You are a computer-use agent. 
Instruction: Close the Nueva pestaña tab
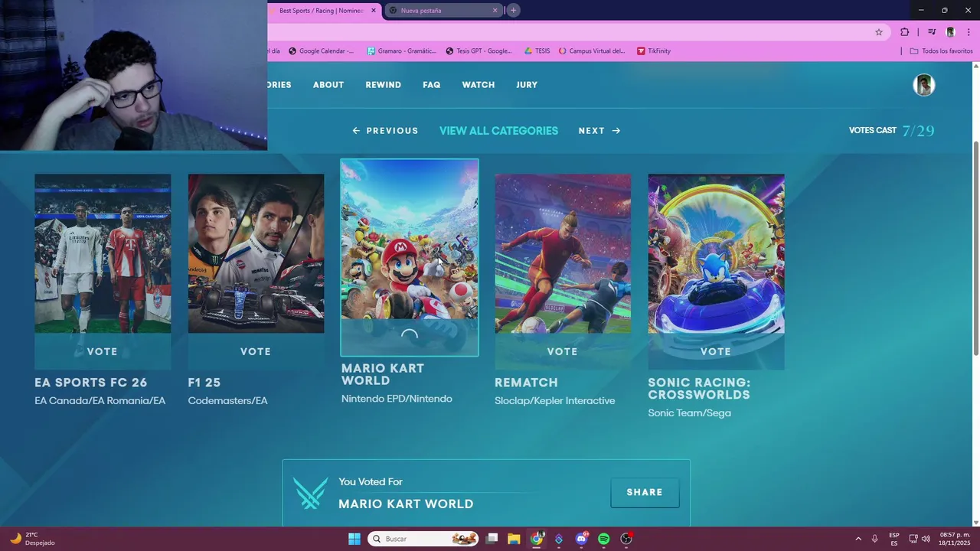pyautogui.click(x=495, y=10)
